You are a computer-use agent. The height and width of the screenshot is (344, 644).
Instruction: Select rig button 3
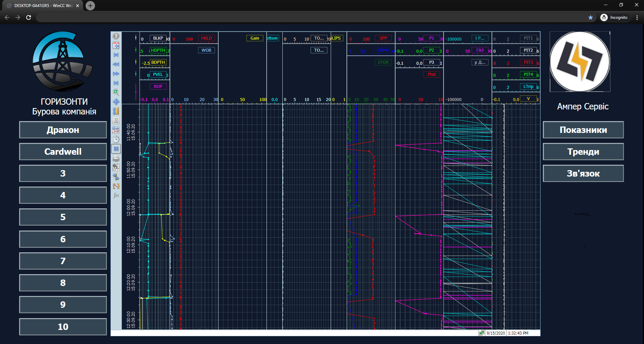point(63,174)
